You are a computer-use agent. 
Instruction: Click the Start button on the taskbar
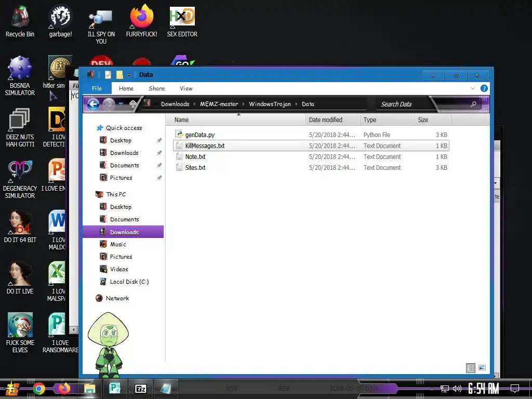12,389
